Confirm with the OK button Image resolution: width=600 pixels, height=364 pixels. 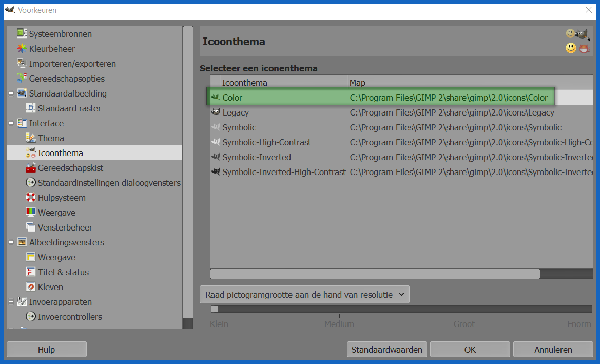point(470,350)
